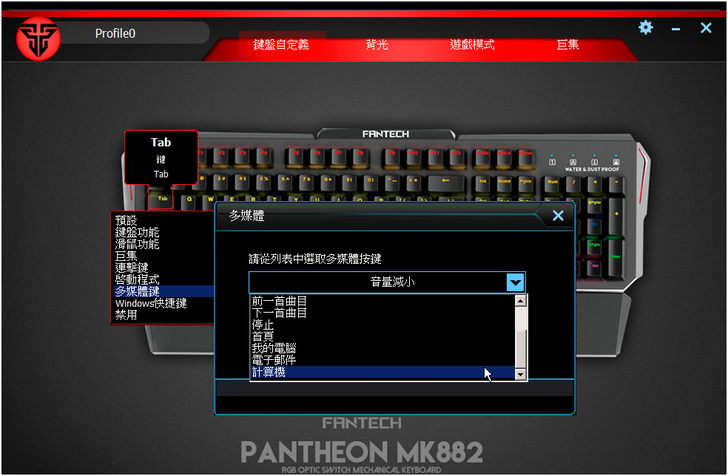
Task: Go to the 巨集 tab
Action: tap(567, 45)
